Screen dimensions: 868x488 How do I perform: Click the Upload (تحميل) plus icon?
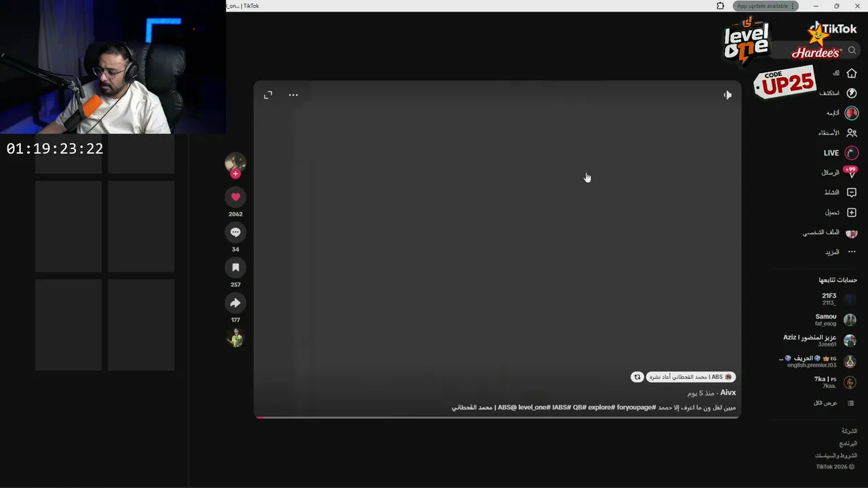pos(852,213)
